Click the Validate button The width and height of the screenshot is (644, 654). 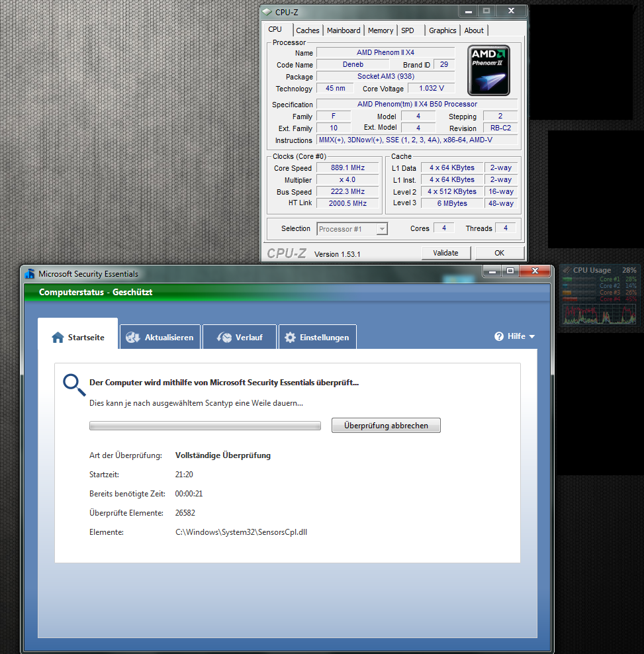(x=445, y=253)
